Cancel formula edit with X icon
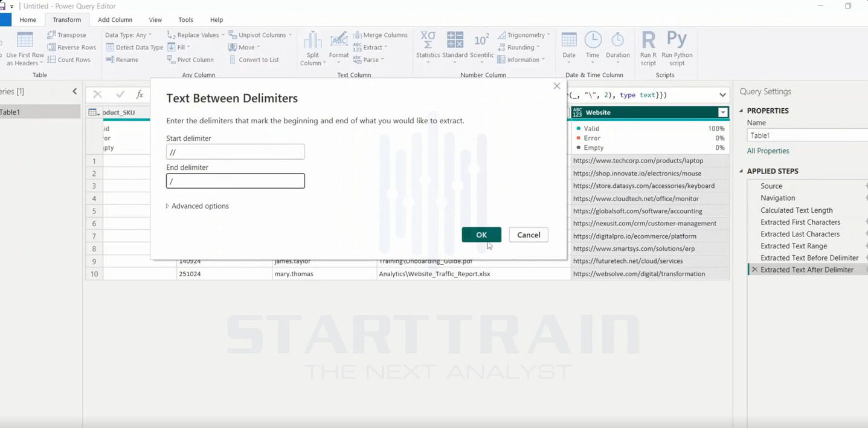868x428 pixels. 97,94
